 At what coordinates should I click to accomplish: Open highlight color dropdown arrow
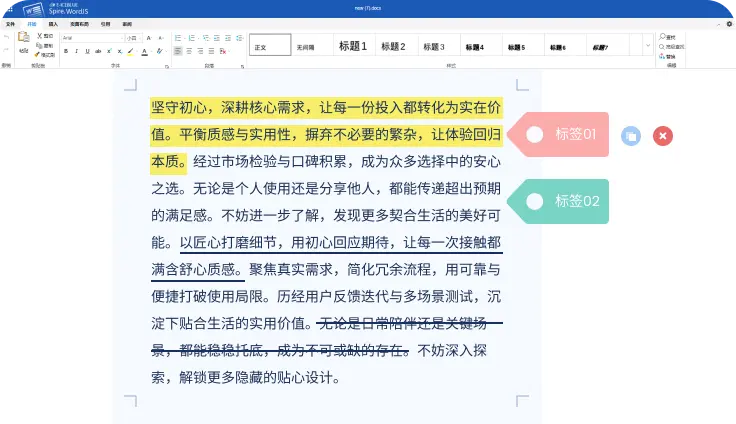click(137, 52)
